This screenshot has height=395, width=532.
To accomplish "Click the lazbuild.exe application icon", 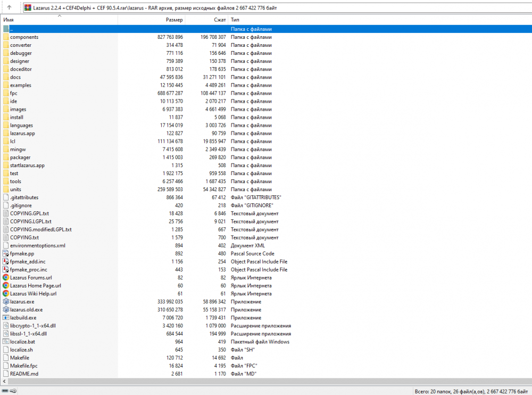I will 6,318.
